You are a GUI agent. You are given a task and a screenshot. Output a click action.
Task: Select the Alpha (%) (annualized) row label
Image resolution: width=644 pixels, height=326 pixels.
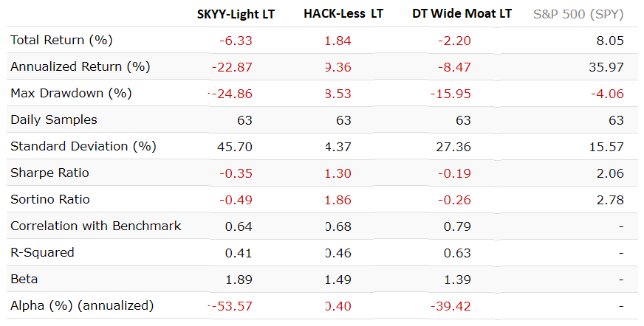pyautogui.click(x=82, y=305)
